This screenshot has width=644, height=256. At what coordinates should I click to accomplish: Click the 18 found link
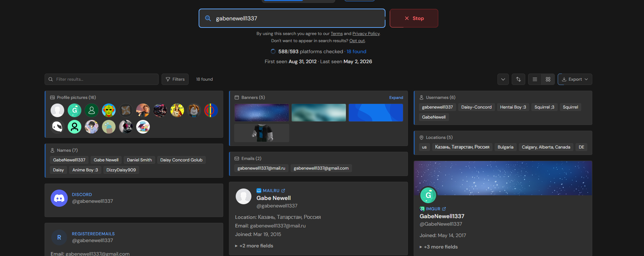(x=356, y=51)
